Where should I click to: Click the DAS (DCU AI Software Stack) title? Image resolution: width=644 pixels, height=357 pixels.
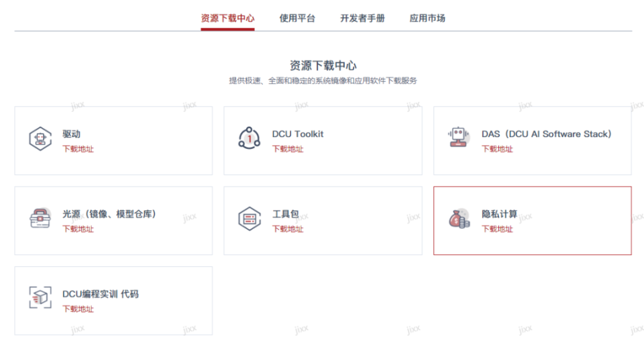pyautogui.click(x=546, y=134)
